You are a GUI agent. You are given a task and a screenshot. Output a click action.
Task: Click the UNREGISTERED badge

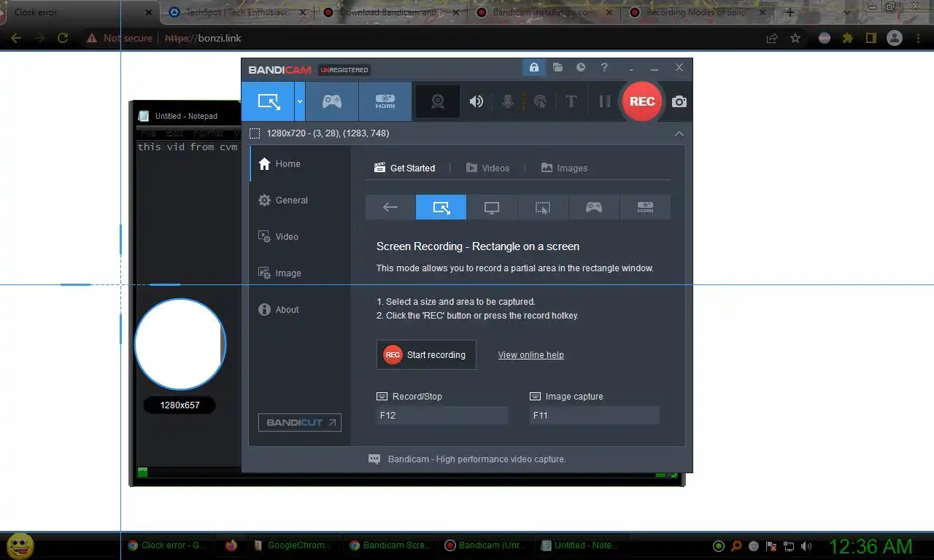coord(344,70)
